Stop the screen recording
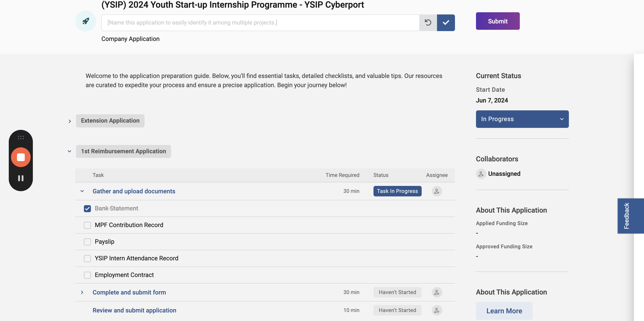The width and height of the screenshot is (644, 321). (x=21, y=157)
